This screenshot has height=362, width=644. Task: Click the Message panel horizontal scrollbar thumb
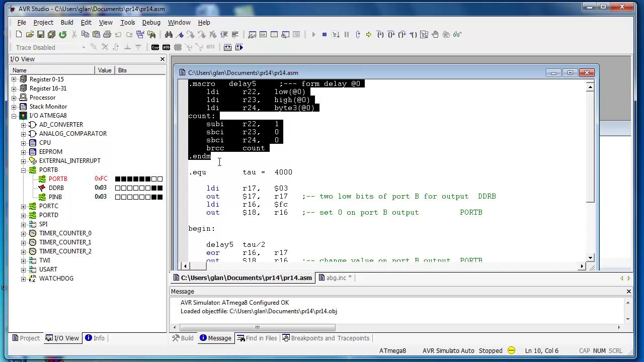[257, 327]
